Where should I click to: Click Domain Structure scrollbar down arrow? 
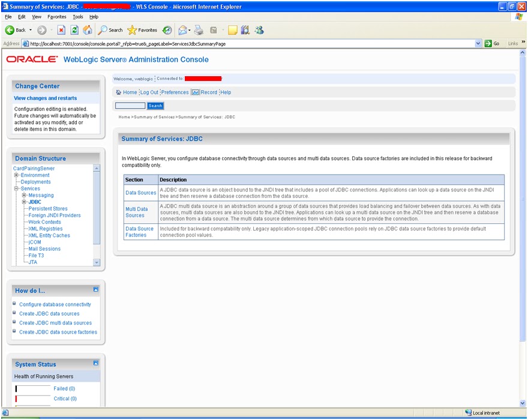click(97, 262)
